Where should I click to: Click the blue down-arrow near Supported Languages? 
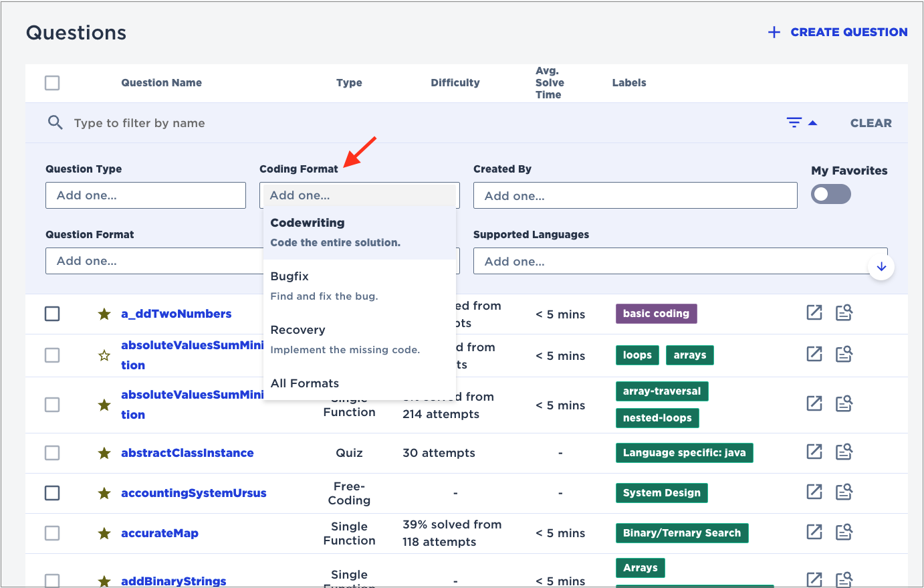click(881, 266)
